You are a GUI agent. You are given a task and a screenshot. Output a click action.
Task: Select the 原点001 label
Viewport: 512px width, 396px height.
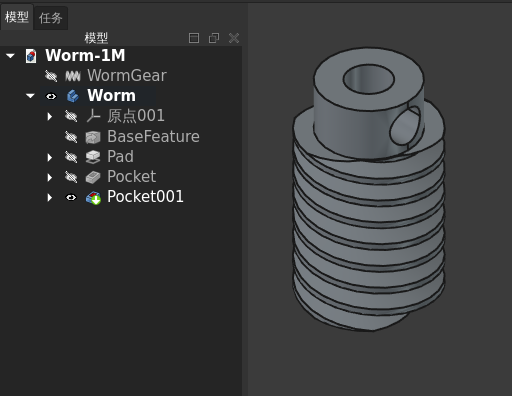point(136,116)
